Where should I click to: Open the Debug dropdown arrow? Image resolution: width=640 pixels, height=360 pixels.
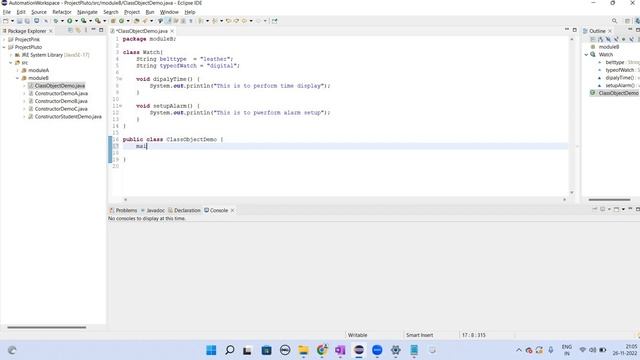coord(62,21)
